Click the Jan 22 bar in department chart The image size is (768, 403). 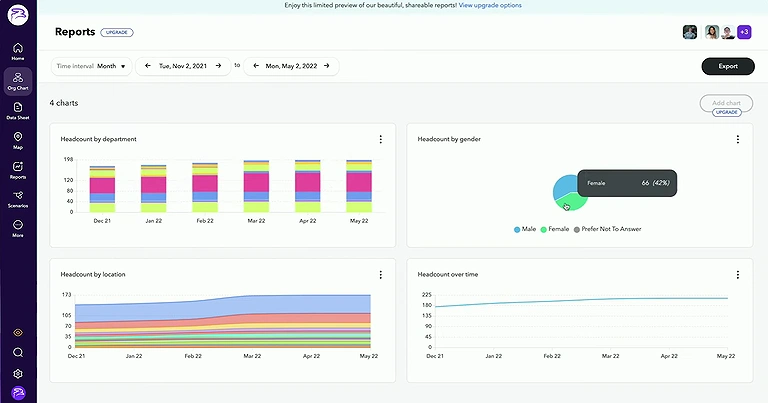coord(153,189)
